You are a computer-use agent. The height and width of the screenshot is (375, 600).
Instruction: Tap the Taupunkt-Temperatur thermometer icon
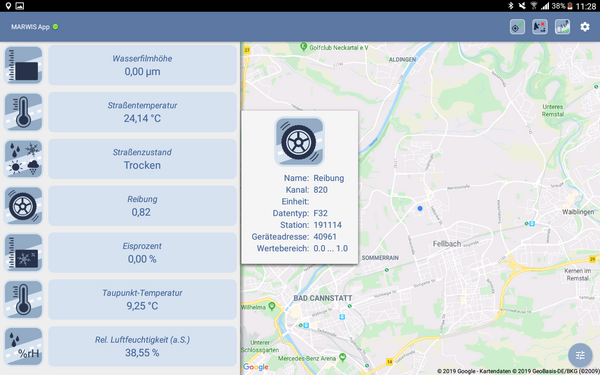[23, 300]
